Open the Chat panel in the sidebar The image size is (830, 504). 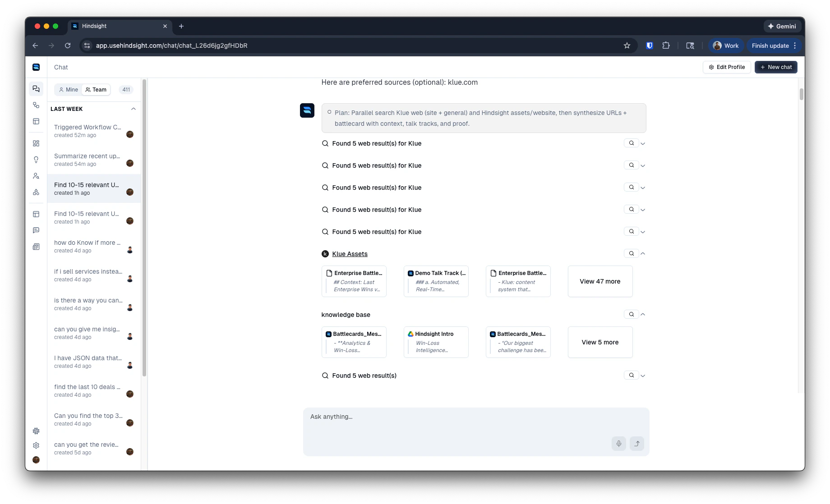pyautogui.click(x=36, y=89)
